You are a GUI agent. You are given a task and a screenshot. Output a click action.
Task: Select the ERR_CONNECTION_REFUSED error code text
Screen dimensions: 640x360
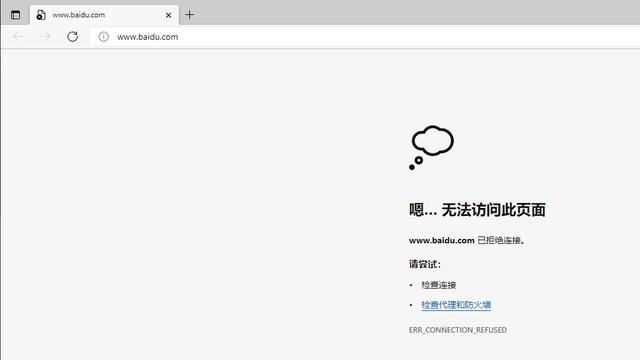(x=458, y=330)
